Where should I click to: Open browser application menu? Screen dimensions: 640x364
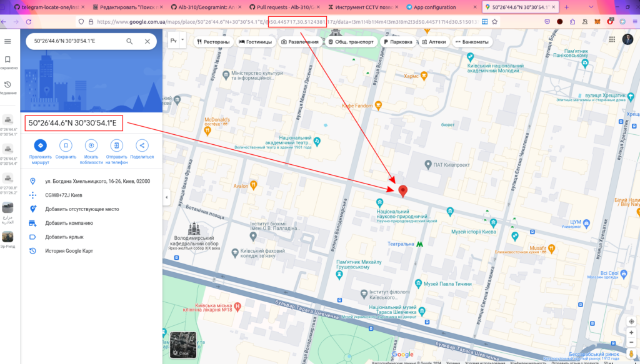point(635,22)
